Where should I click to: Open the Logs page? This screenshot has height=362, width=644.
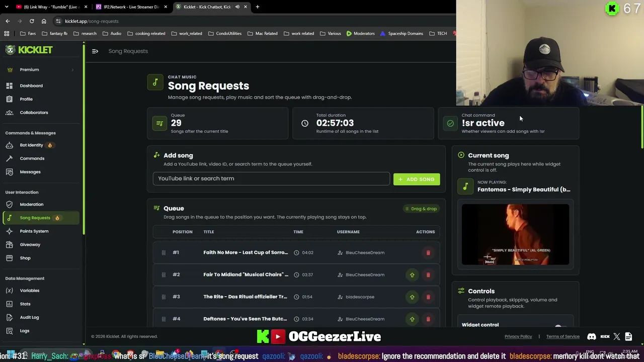pos(25,331)
